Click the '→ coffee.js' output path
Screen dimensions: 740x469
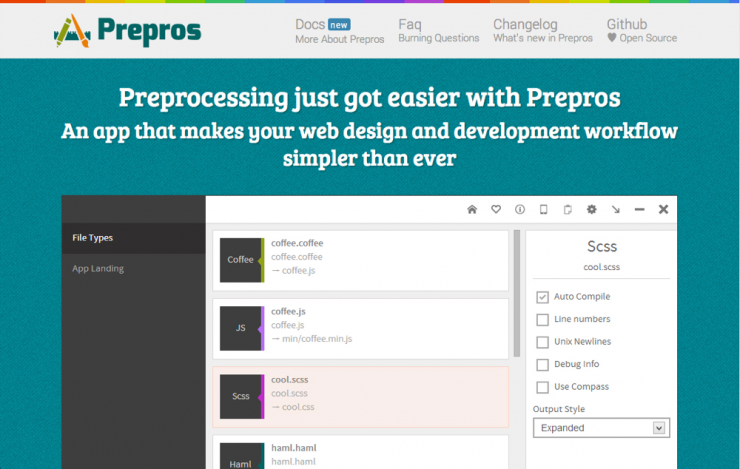pyautogui.click(x=293, y=271)
